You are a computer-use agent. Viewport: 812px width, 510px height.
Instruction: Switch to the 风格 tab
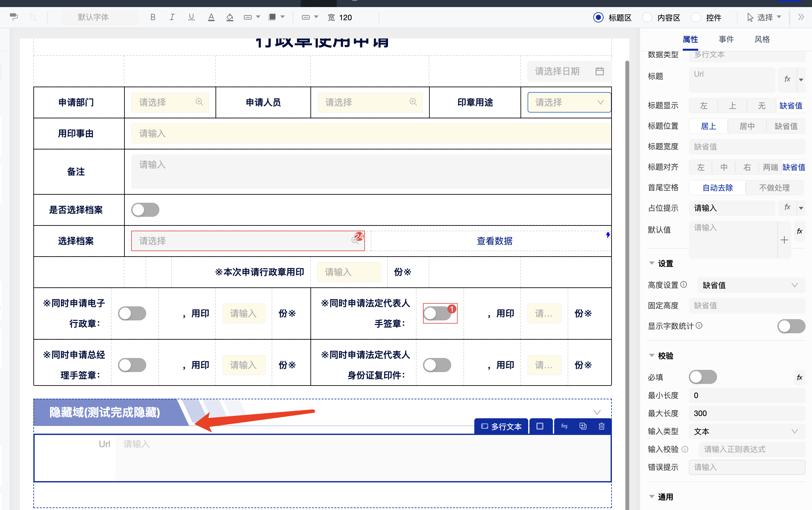762,39
